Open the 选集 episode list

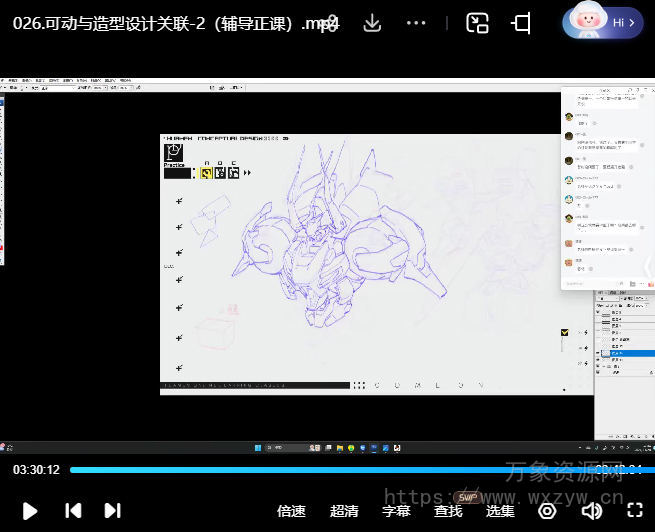click(x=500, y=511)
